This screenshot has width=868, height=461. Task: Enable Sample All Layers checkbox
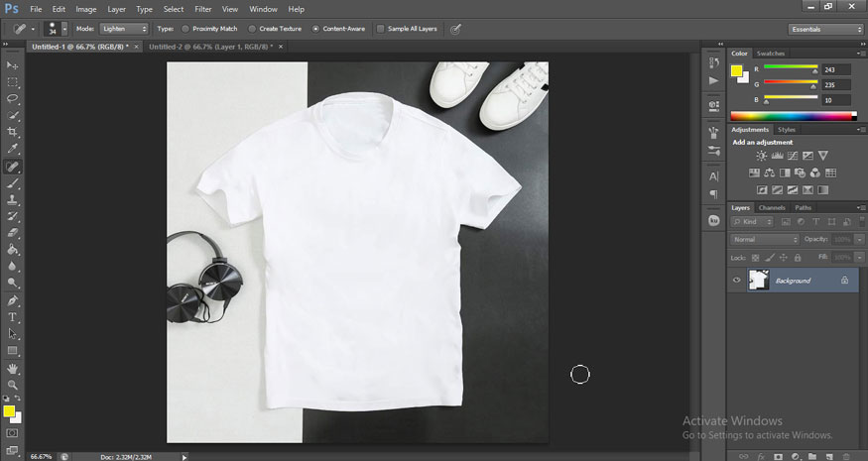[381, 29]
